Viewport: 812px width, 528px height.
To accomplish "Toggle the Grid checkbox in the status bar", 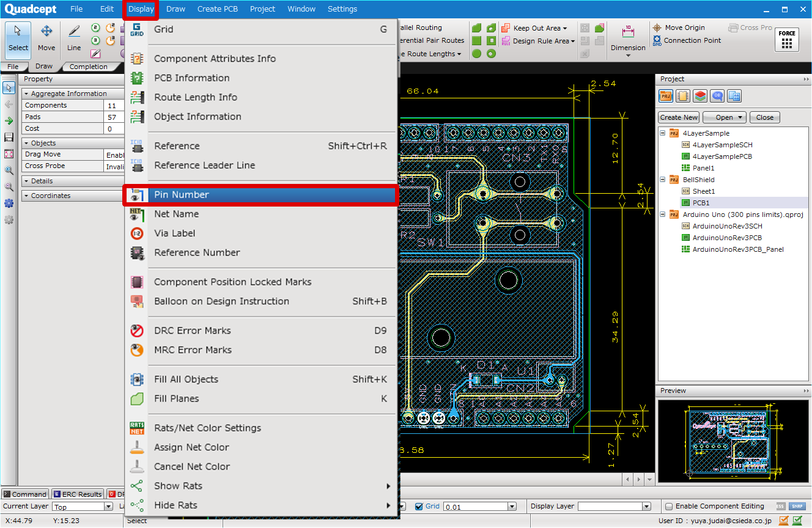I will point(421,506).
